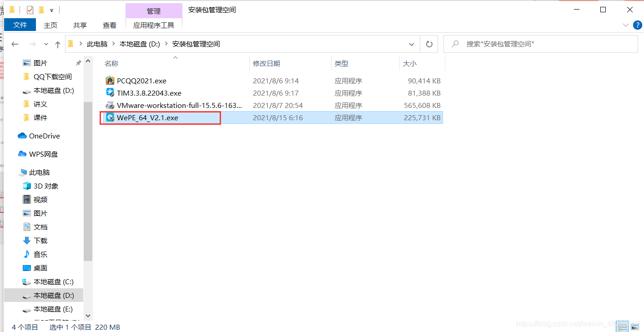Open the 桌面 desktop icon in sidebar
The width and height of the screenshot is (644, 332).
click(x=26, y=268)
